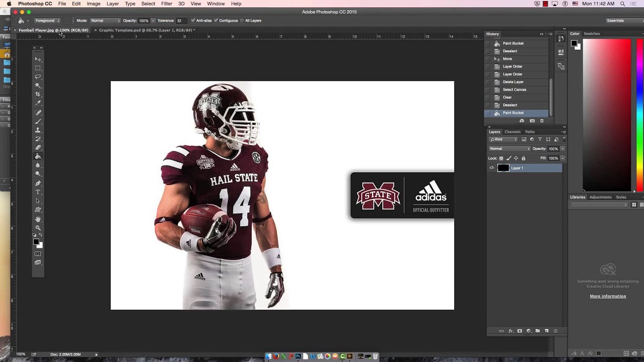This screenshot has width=644, height=362.
Task: Enable the All Layers checkbox
Action: click(x=242, y=21)
